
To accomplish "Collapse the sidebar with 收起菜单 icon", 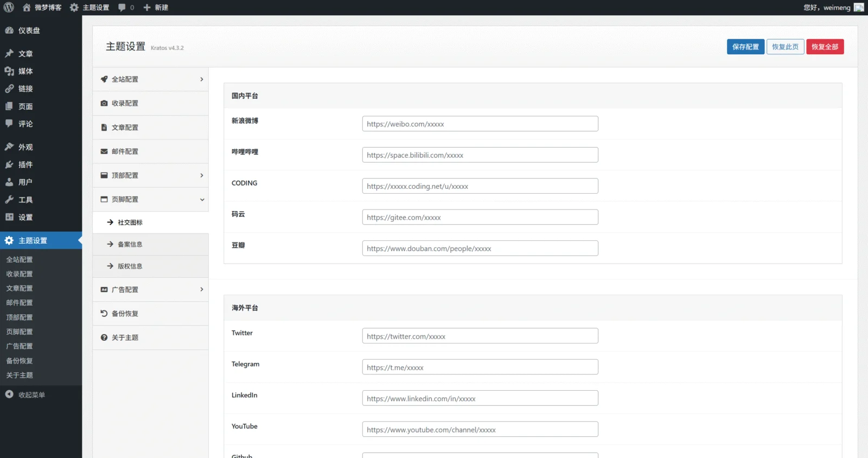I will point(9,395).
